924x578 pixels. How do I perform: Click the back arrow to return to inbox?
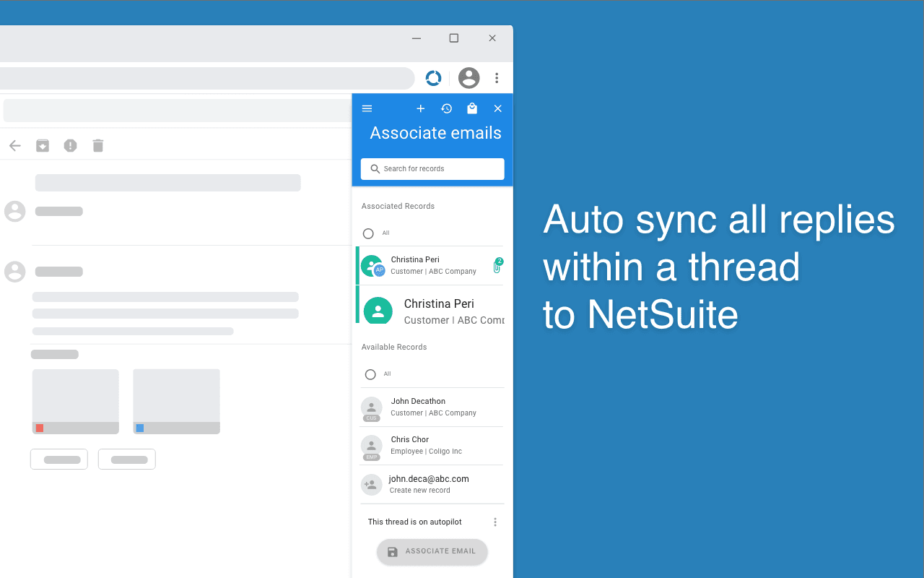click(14, 145)
